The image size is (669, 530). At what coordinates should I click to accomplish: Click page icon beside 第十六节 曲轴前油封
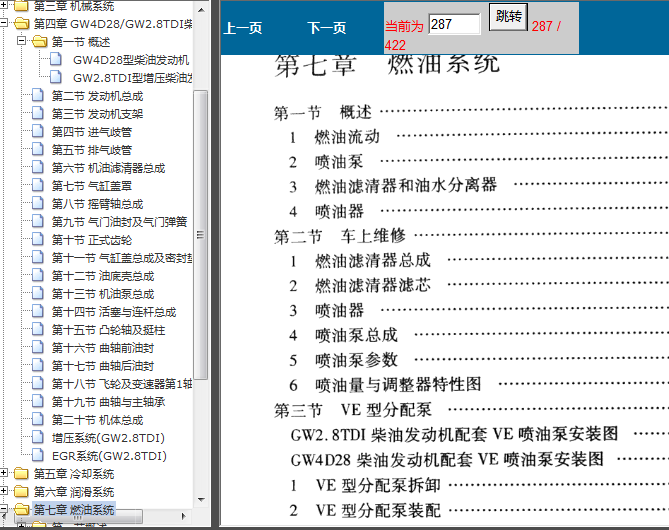(38, 347)
